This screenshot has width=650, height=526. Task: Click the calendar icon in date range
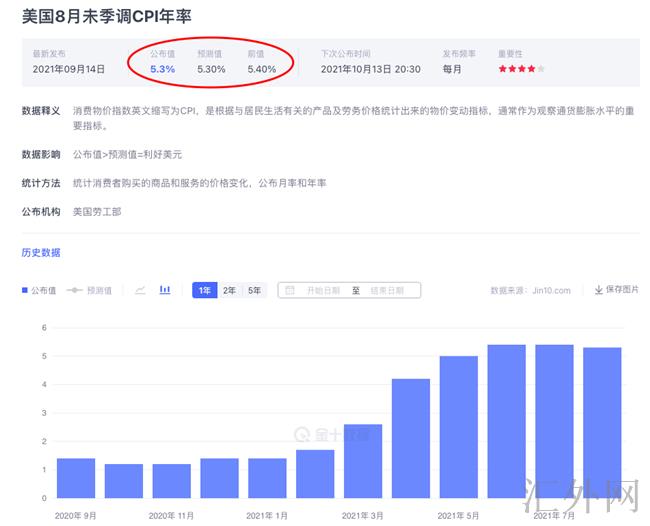click(290, 290)
